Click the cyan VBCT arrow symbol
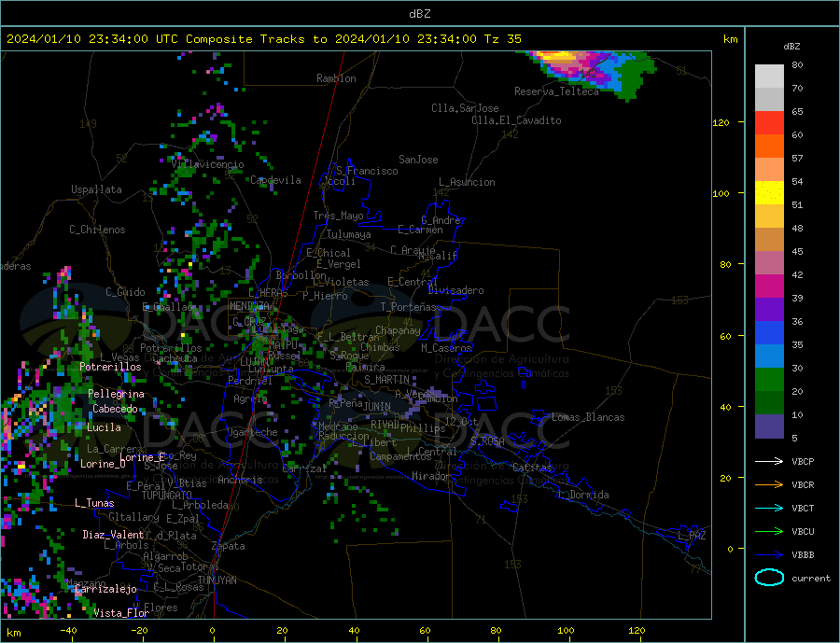Image resolution: width=840 pixels, height=643 pixels. tap(769, 508)
